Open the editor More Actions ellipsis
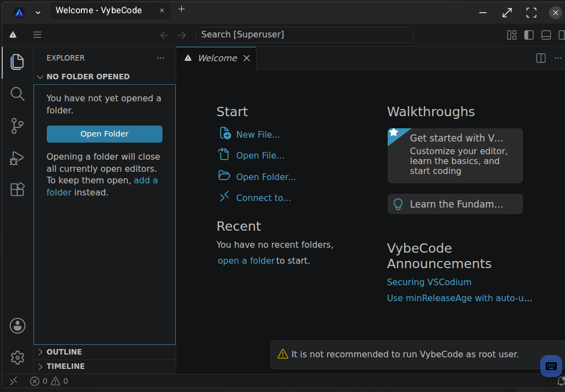 (x=558, y=58)
